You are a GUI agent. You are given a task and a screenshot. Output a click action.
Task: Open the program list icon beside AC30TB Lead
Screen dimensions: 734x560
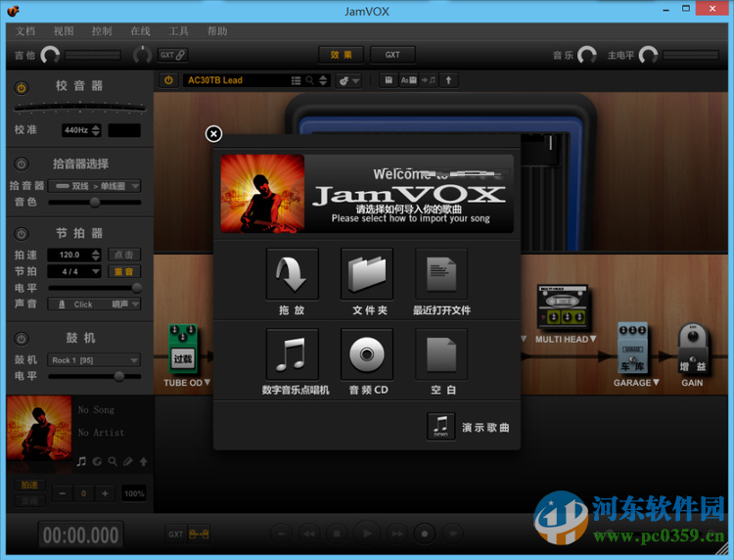[296, 80]
